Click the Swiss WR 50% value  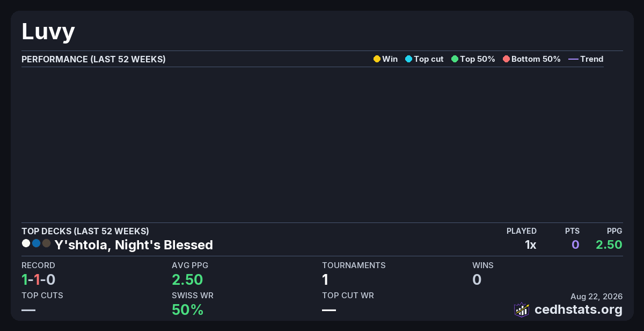pos(187,310)
